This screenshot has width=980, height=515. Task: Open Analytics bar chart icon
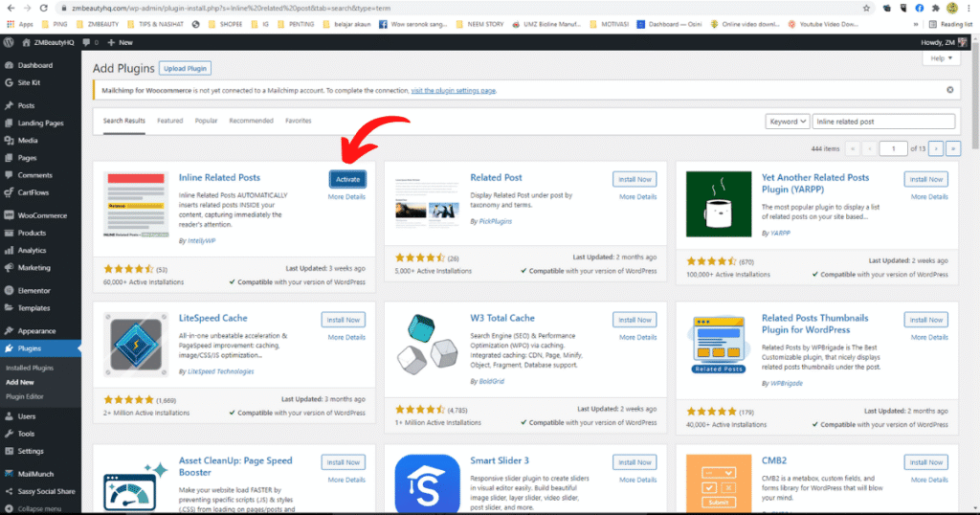pos(9,251)
